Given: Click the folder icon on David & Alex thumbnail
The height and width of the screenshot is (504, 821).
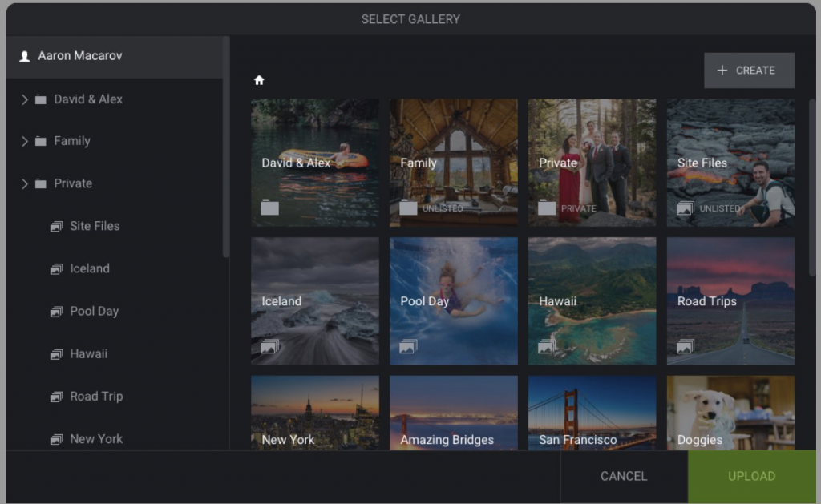Looking at the screenshot, I should tap(269, 208).
